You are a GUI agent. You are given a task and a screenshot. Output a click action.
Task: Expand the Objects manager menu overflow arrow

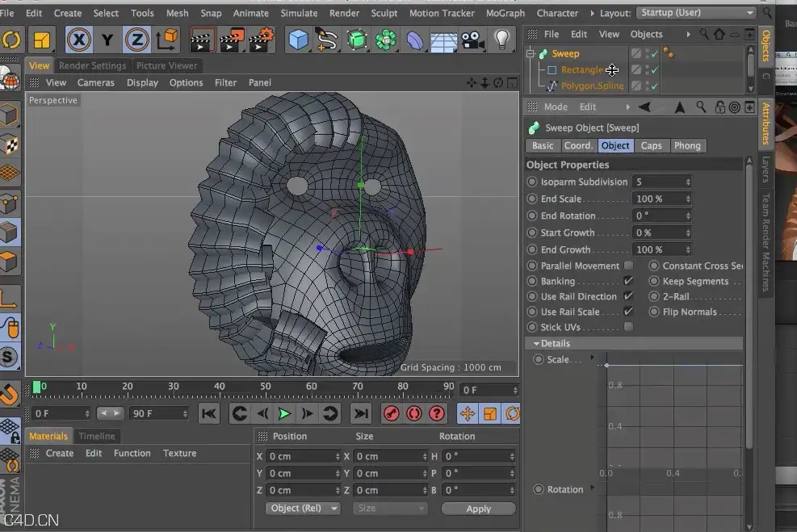point(688,35)
